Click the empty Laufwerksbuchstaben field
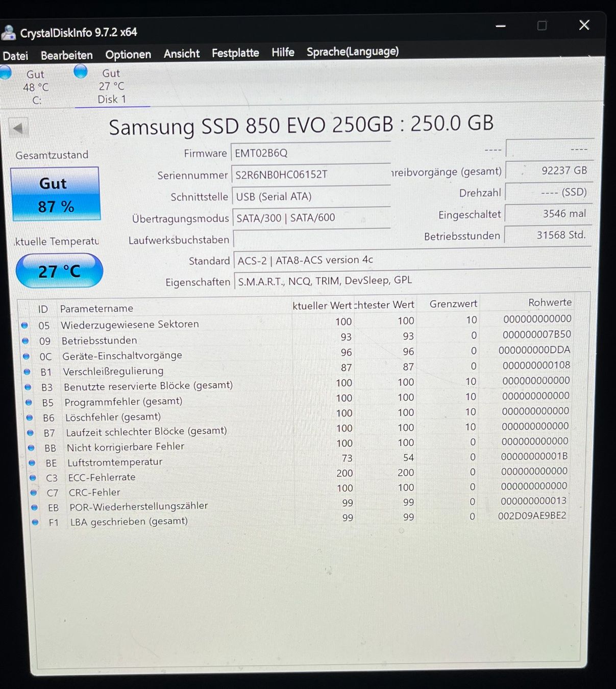Screen dimensions: 616x689 click(312, 239)
